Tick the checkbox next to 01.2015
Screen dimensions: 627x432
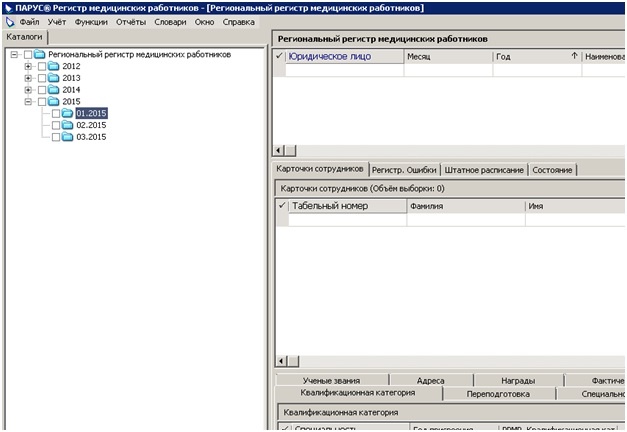(56, 114)
